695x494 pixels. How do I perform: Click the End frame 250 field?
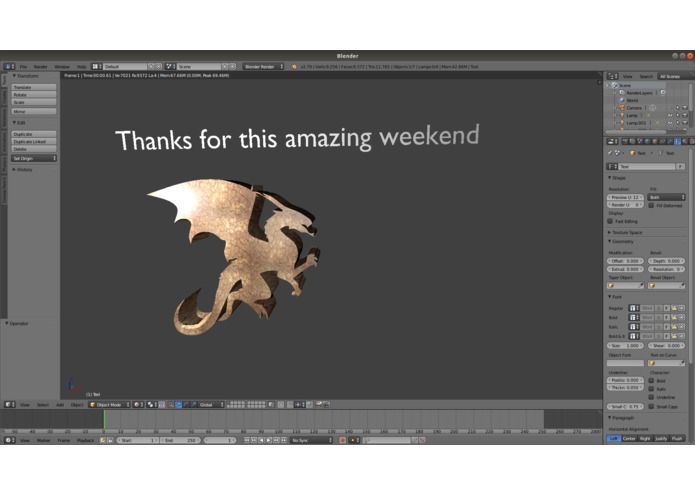[x=180, y=440]
